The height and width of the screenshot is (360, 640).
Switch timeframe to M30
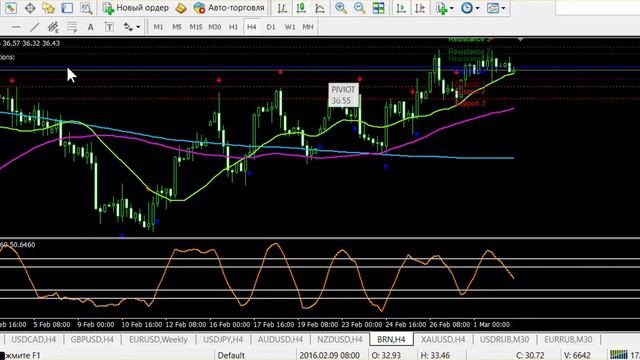click(x=215, y=27)
